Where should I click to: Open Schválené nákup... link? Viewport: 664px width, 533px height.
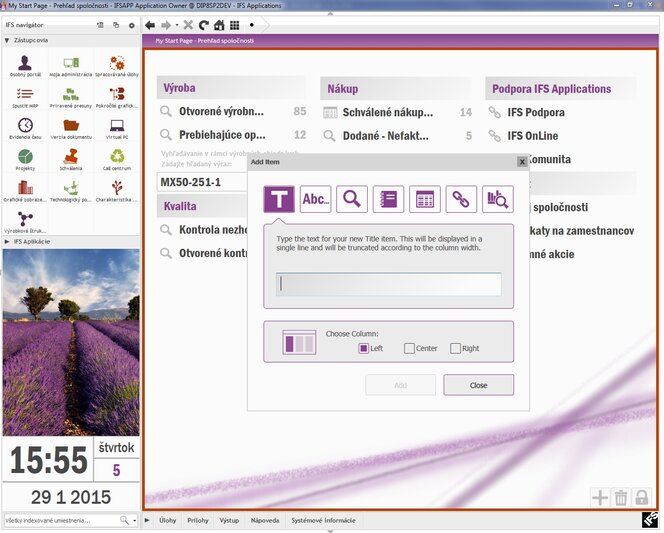pos(387,113)
